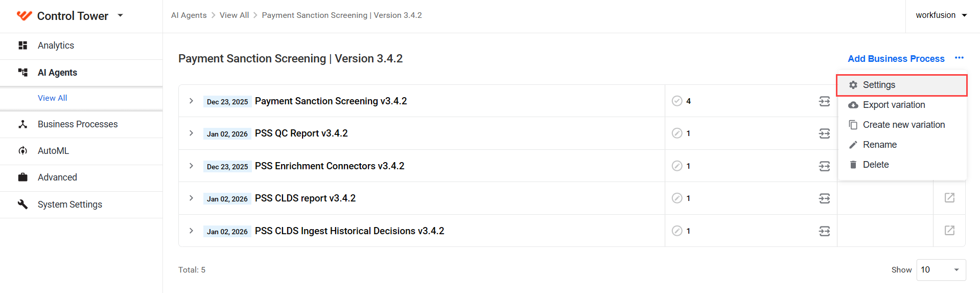Expand the Payment Sanction Screening v3.4.2 row
The width and height of the screenshot is (980, 293).
click(x=191, y=101)
